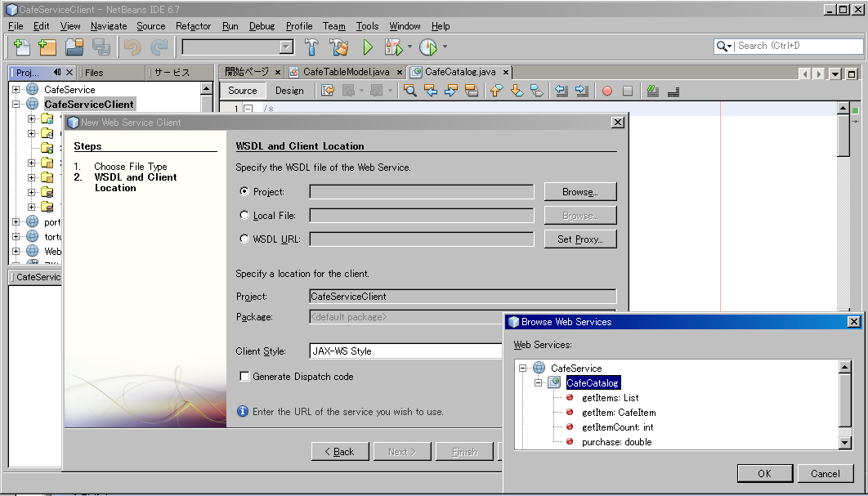Enable the Generate Dispatch code checkbox
This screenshot has width=868, height=496.
pos(244,377)
